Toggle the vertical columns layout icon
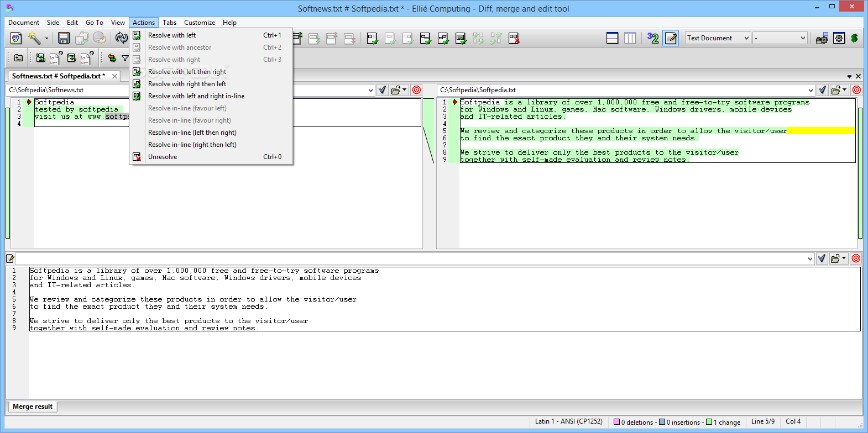Screen dimensions: 868x433 [630, 38]
